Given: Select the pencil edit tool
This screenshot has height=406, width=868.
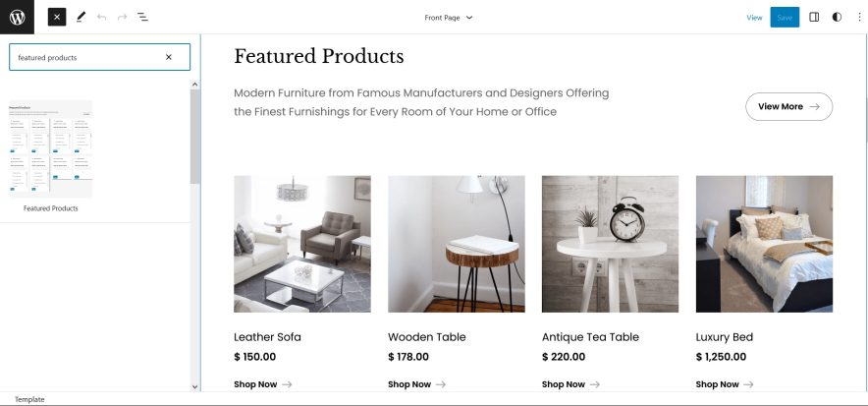Looking at the screenshot, I should [x=81, y=17].
